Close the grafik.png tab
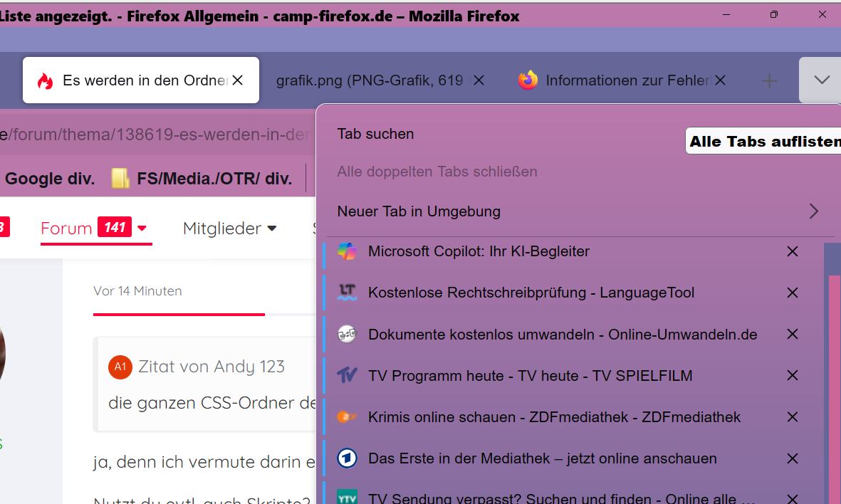 [x=479, y=80]
